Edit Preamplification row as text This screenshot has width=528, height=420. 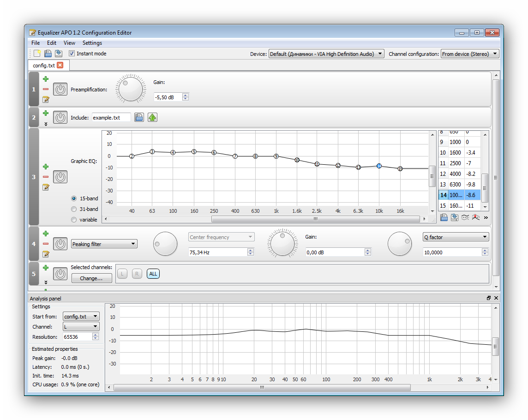point(46,99)
